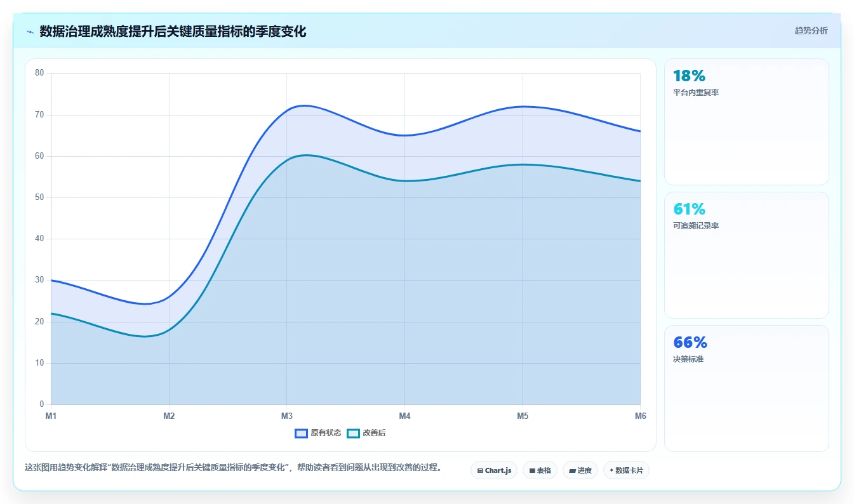
Task: Click the 平台内重复率 label
Action: coord(696,93)
